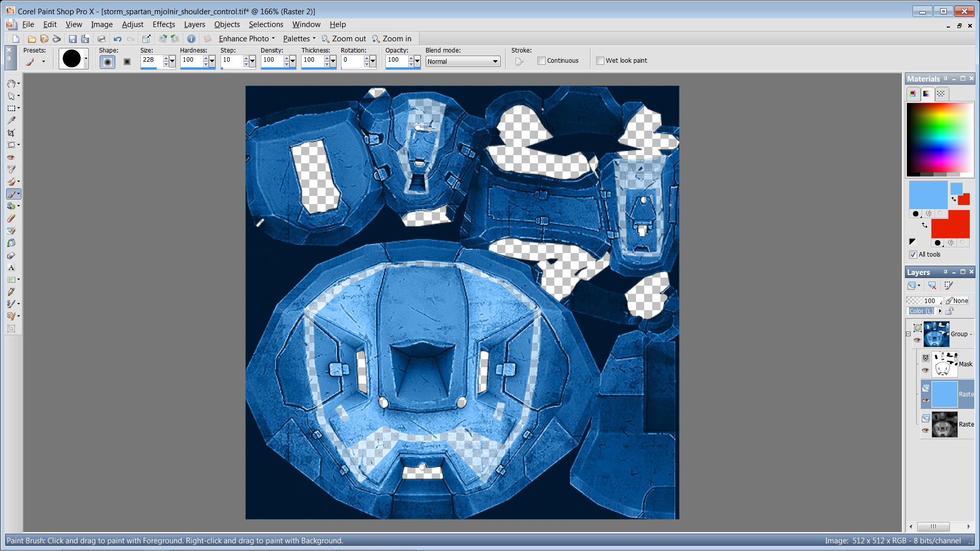Enable the Continuous stroke checkbox
Viewport: 980px width, 551px height.
tap(542, 61)
